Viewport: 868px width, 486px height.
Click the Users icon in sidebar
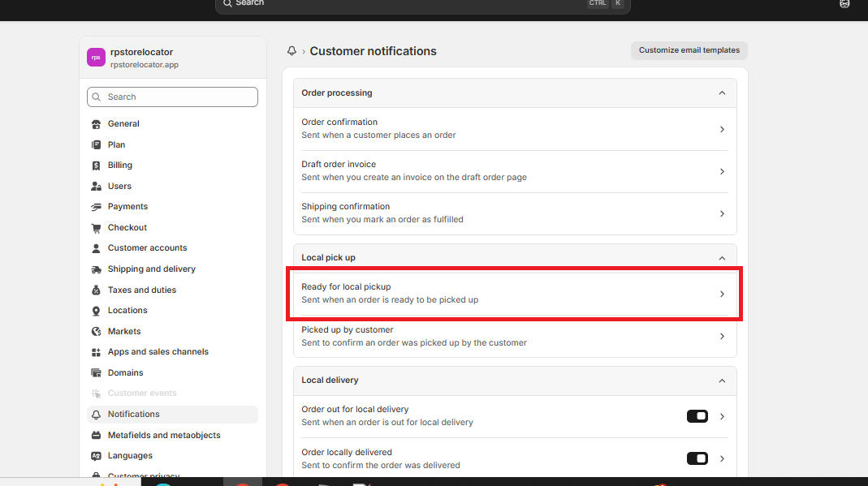pyautogui.click(x=96, y=187)
